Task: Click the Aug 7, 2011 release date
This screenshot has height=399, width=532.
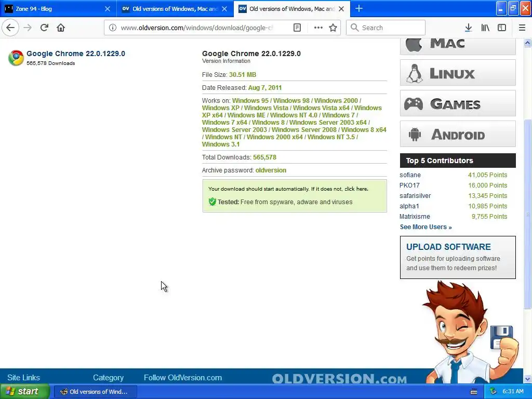Action: [x=264, y=87]
